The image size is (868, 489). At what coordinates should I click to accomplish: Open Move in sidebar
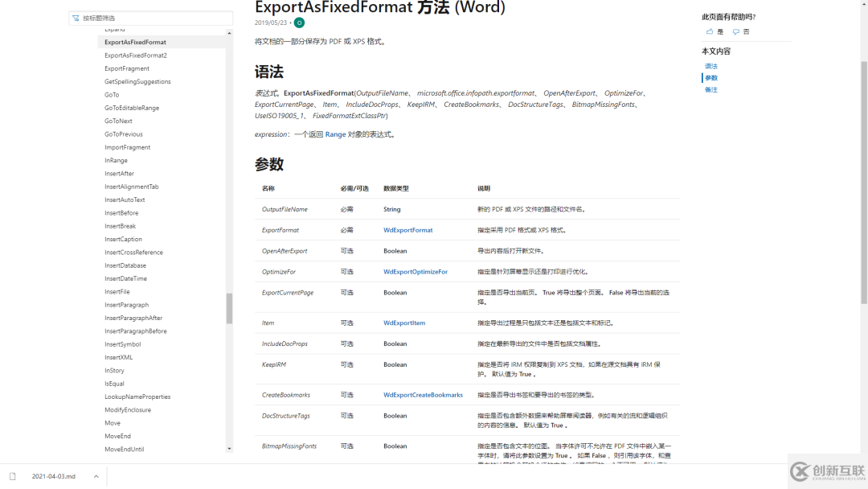coord(113,424)
